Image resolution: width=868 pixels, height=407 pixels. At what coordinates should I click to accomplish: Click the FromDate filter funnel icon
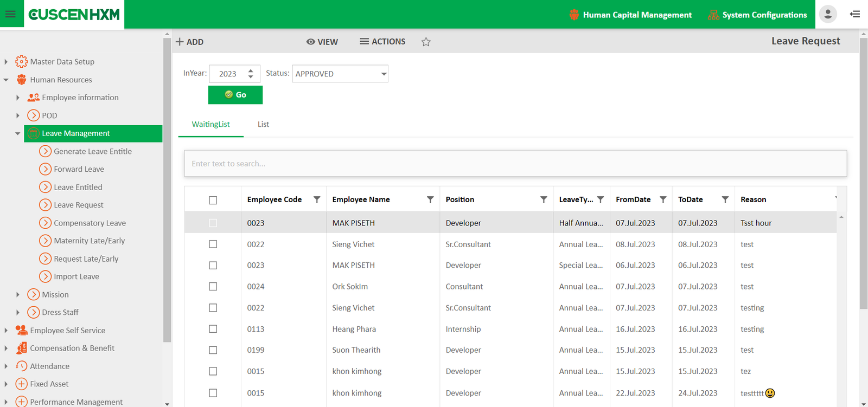[x=663, y=199]
